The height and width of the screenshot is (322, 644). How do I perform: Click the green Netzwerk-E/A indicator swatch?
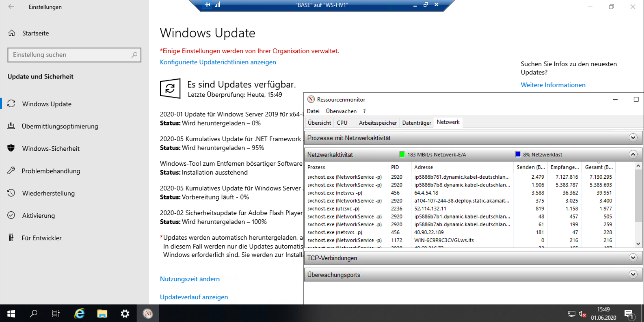pos(402,154)
